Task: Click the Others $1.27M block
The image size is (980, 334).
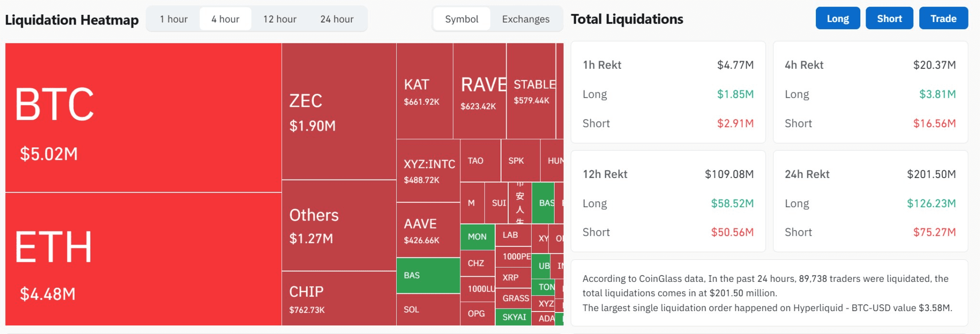Action: (339, 225)
